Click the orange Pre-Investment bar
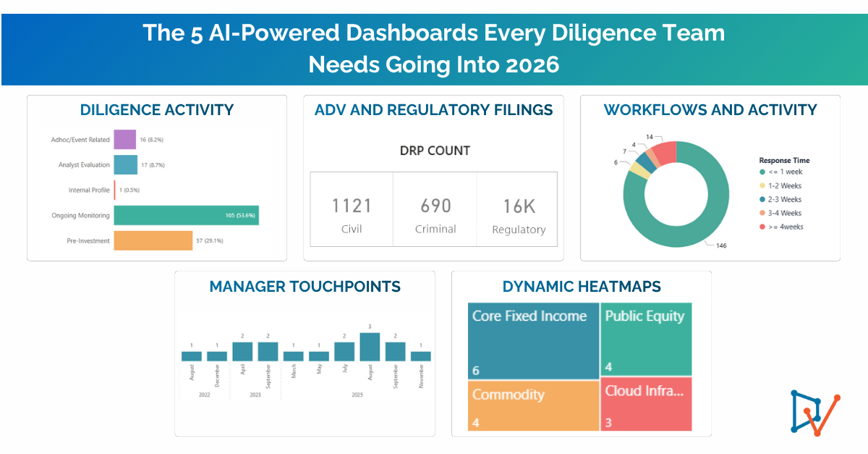The width and height of the screenshot is (868, 454). tap(153, 240)
